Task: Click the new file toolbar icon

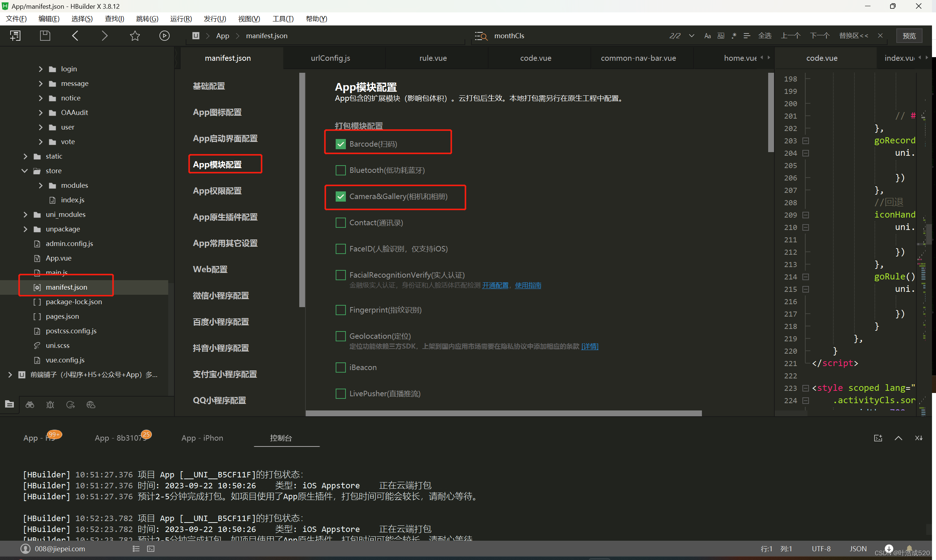Action: 16,36
